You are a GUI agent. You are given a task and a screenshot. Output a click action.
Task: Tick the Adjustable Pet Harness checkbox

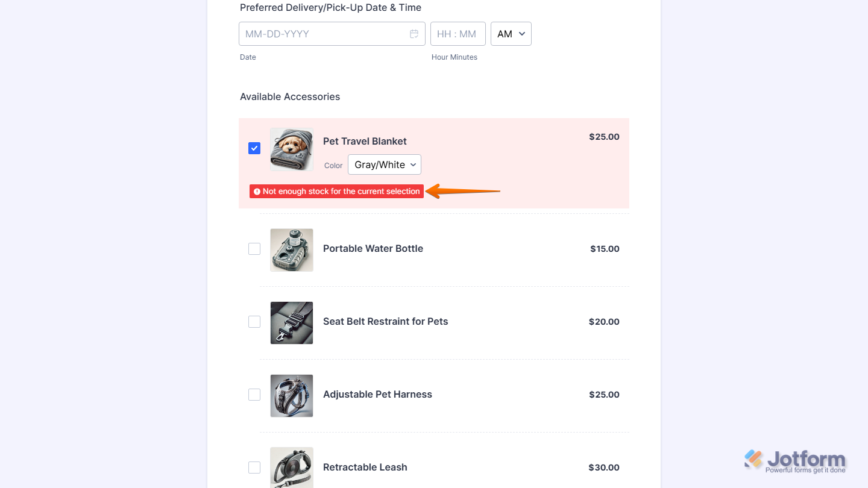coord(254,395)
